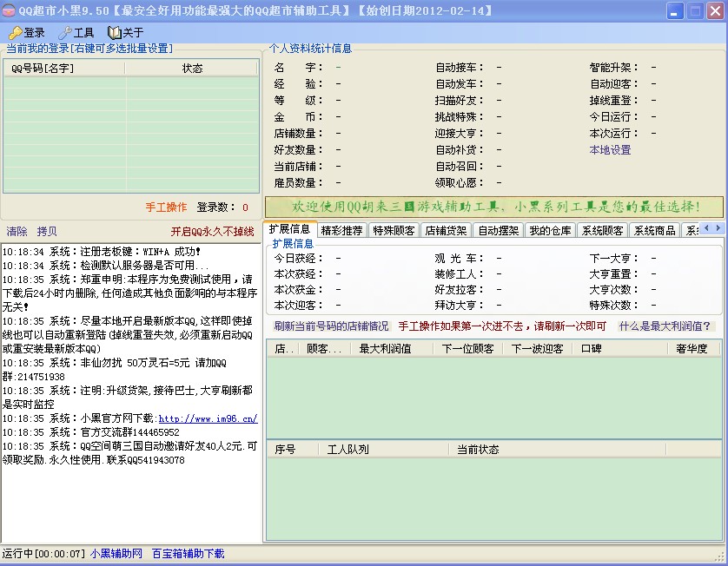Go to the 系统商品 tab

tap(655, 231)
